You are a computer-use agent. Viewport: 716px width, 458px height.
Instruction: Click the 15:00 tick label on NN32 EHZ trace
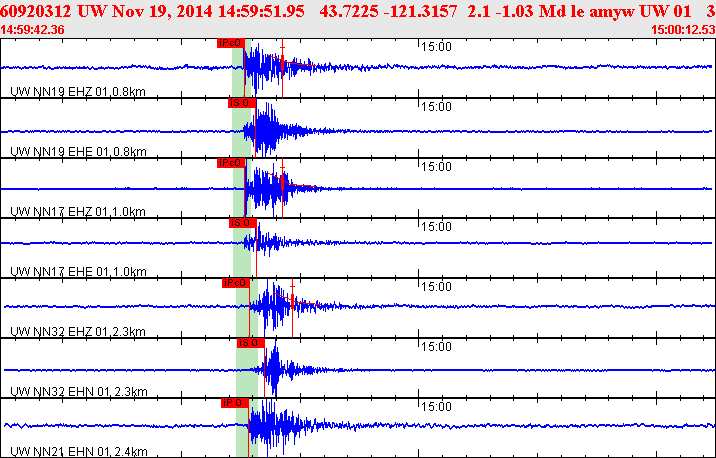436,287
